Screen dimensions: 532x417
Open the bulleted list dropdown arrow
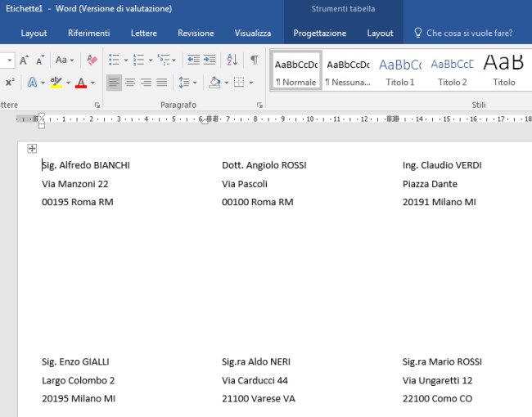125,61
